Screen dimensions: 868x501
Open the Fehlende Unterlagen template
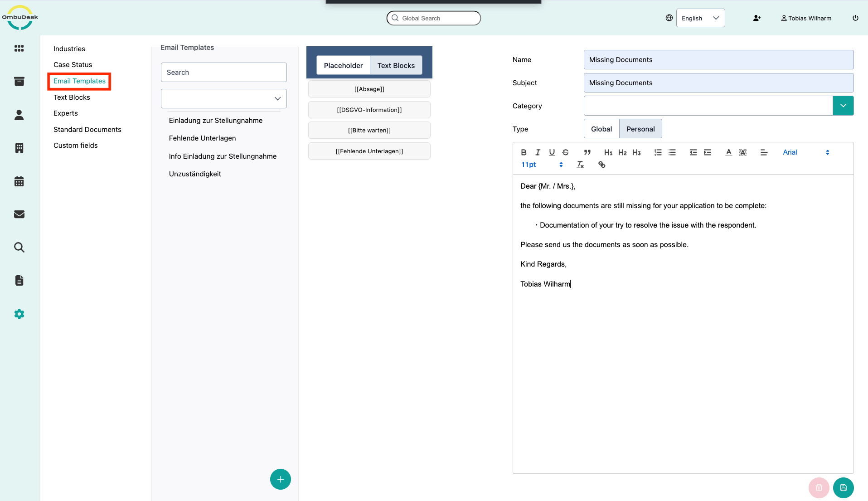pos(202,138)
